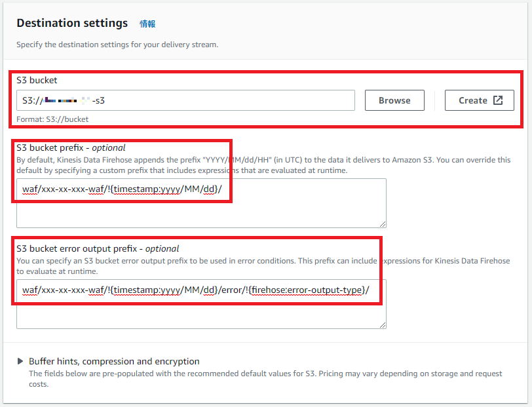This screenshot has width=532, height=407.
Task: Grab the error output prefix textarea resize handle
Action: (x=382, y=324)
